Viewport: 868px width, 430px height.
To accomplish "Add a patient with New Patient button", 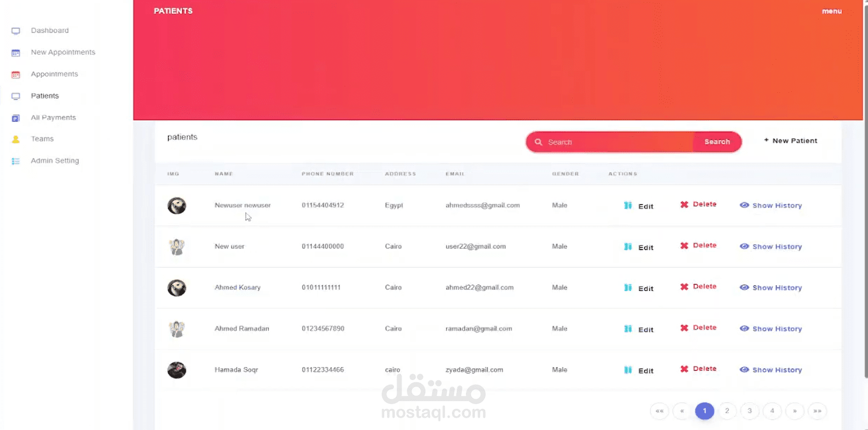I will (790, 141).
